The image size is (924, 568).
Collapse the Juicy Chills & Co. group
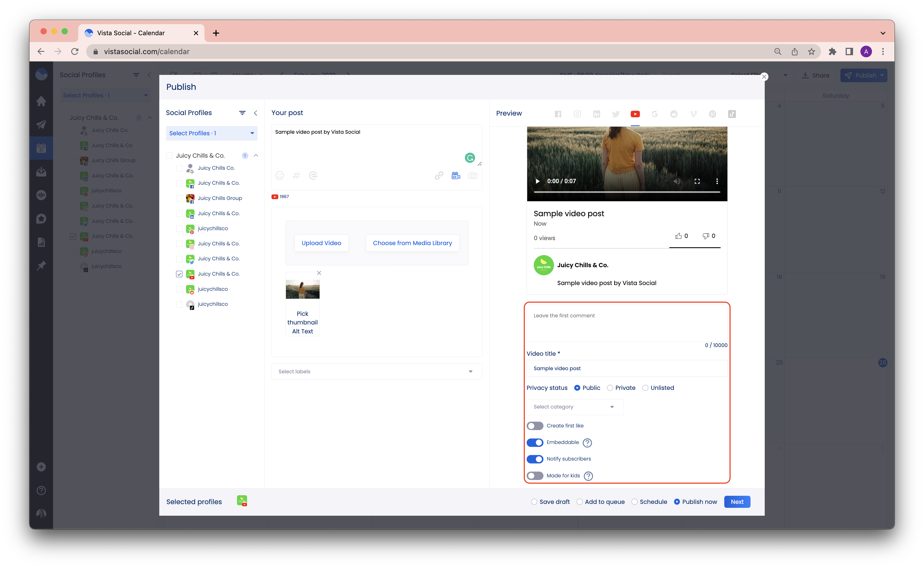pos(255,156)
